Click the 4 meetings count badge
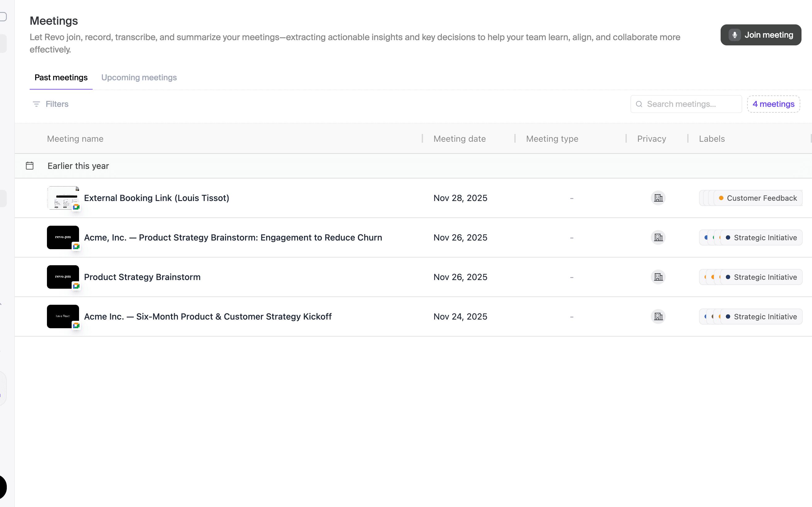812x507 pixels. pos(773,104)
